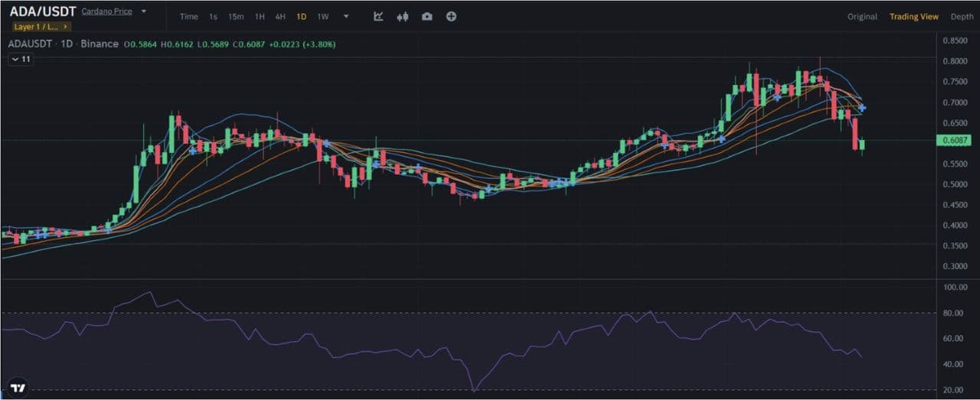Expand the collapsed 11 indicators legend

(21, 59)
